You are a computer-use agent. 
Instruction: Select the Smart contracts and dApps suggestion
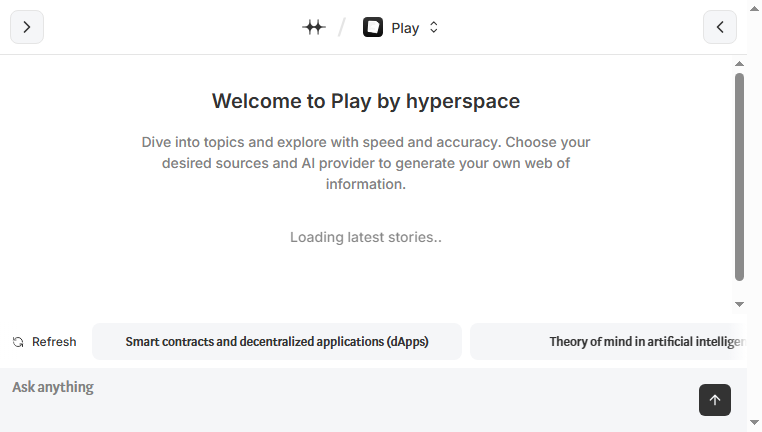[277, 342]
